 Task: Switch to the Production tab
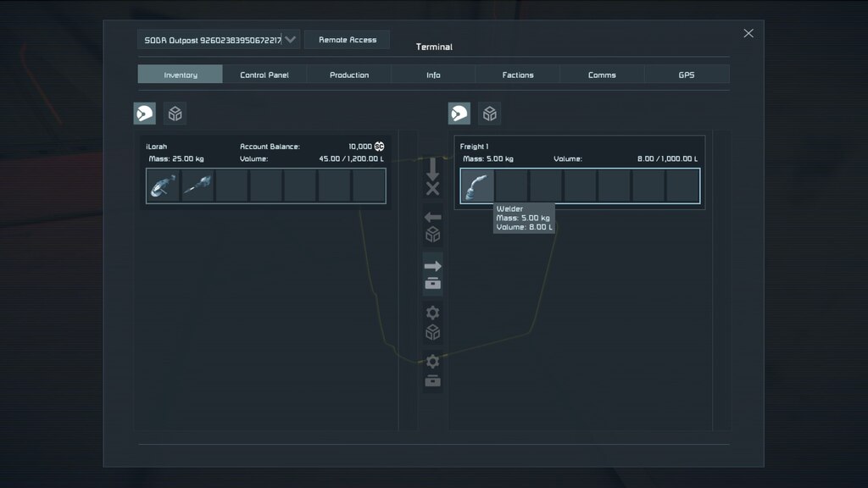point(349,75)
